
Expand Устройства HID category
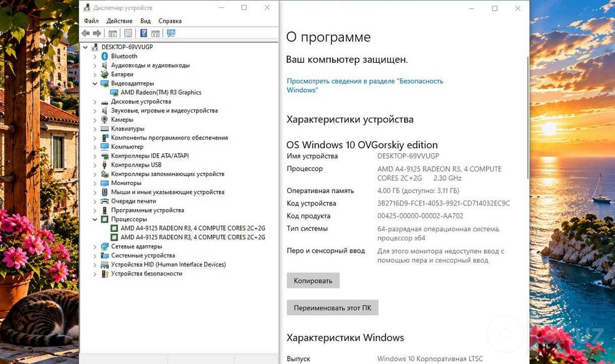point(95,265)
